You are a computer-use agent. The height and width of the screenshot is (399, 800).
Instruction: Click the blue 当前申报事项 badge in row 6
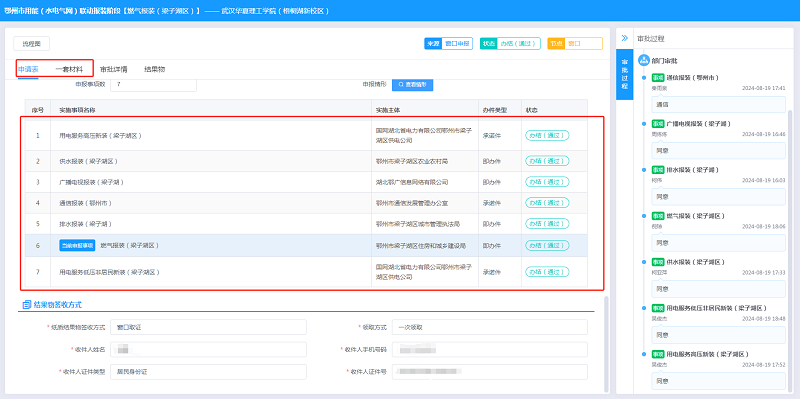77,245
